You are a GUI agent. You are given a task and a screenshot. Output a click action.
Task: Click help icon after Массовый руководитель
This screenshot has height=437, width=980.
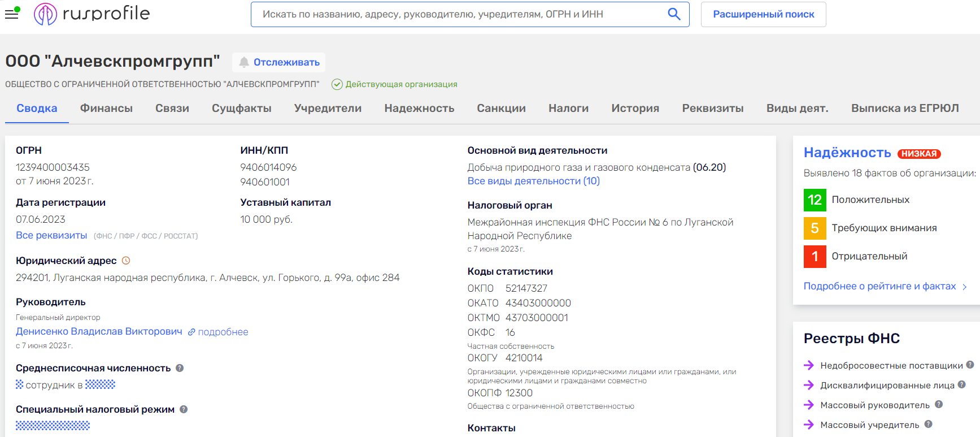coord(939,404)
